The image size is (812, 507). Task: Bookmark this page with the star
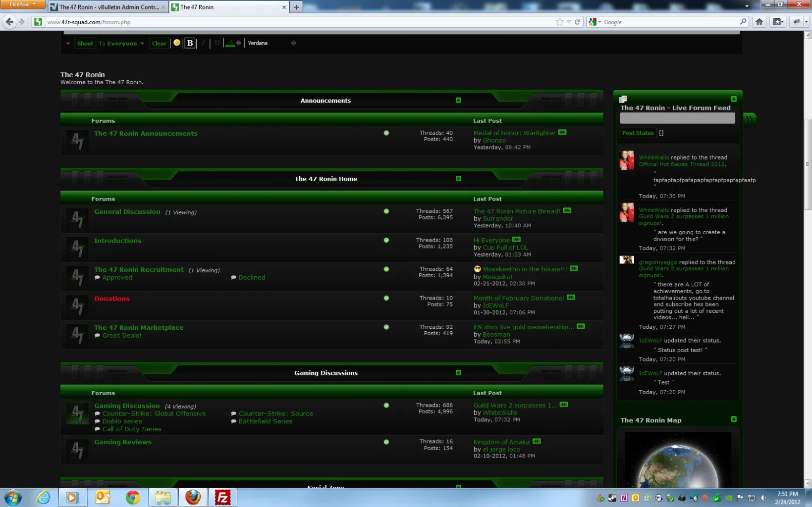[559, 22]
